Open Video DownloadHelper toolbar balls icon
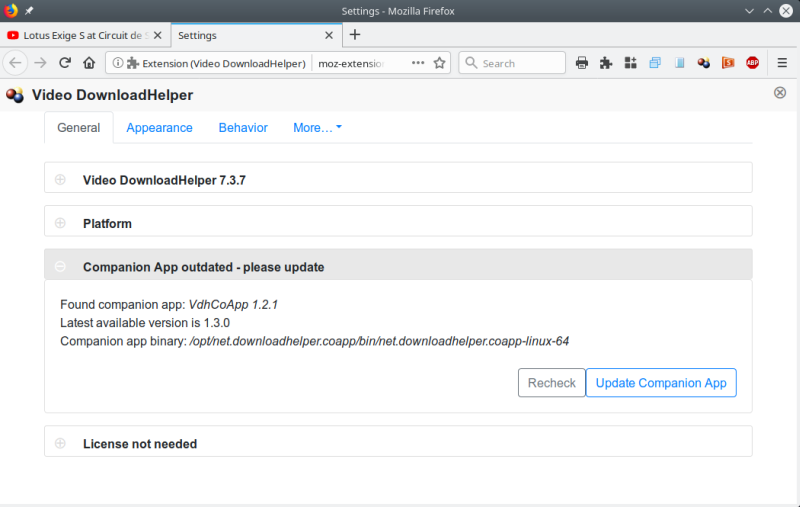Screen dimensions: 800x507 click(704, 63)
